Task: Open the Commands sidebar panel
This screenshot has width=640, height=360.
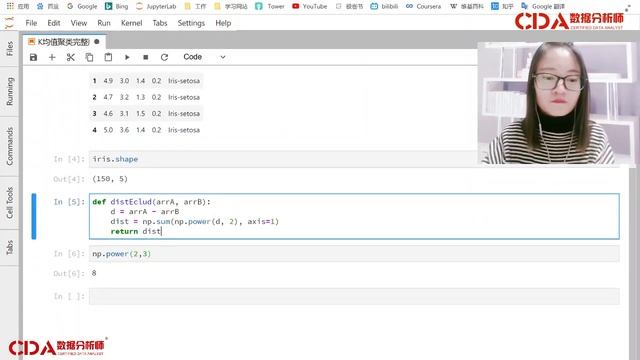Action: [x=9, y=146]
